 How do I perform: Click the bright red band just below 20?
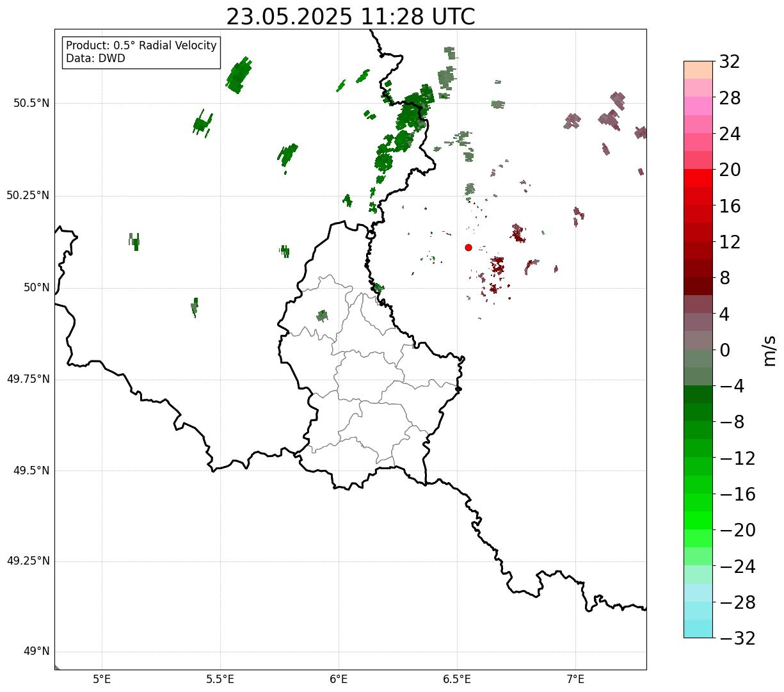(x=698, y=178)
